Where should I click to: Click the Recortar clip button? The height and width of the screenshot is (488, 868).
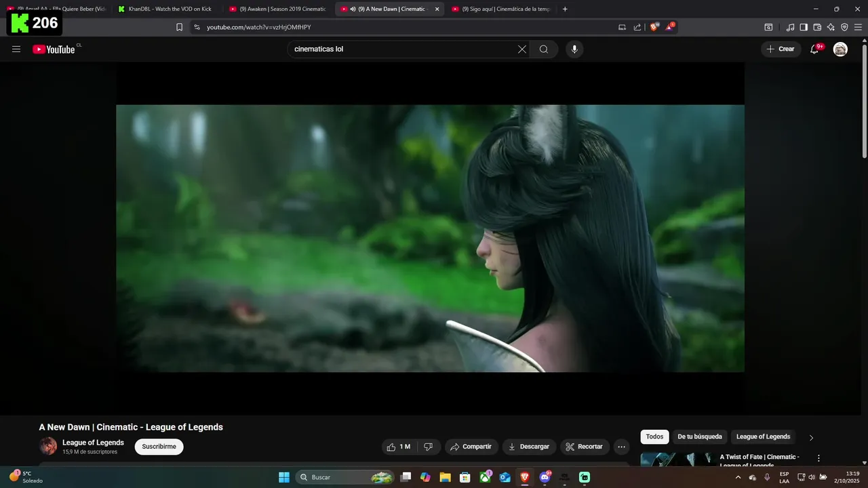[585, 447]
